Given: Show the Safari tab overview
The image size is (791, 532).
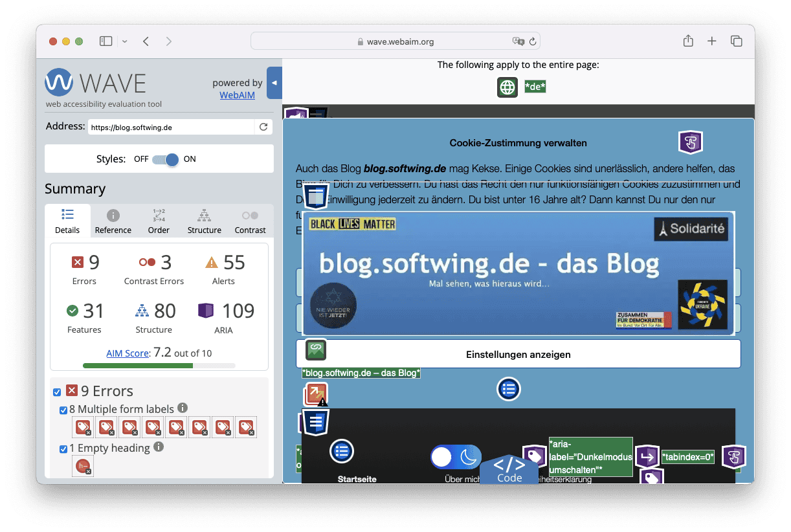Looking at the screenshot, I should click(737, 41).
